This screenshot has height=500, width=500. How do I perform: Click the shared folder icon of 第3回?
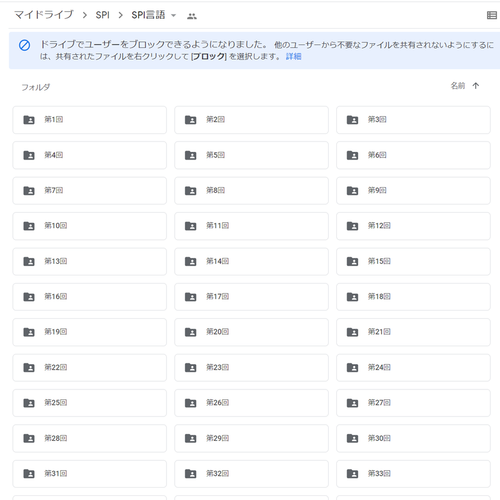coord(352,120)
